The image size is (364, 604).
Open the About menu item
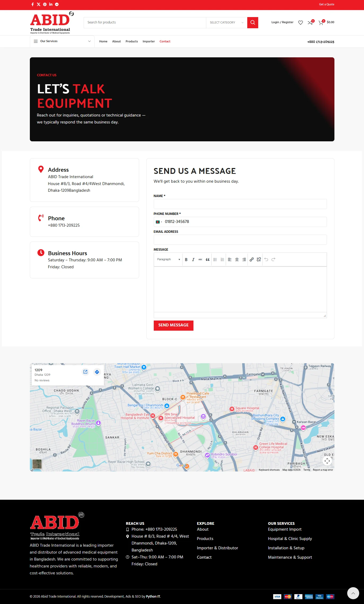pyautogui.click(x=116, y=42)
